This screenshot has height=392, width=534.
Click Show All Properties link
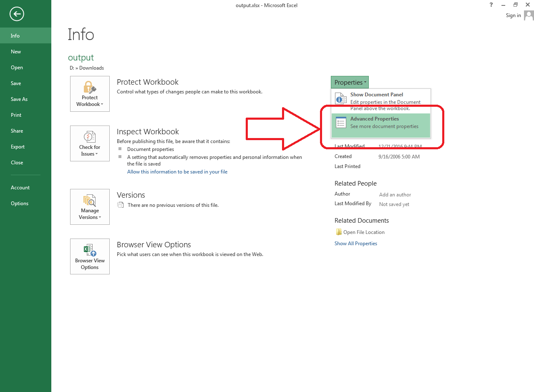coord(355,244)
